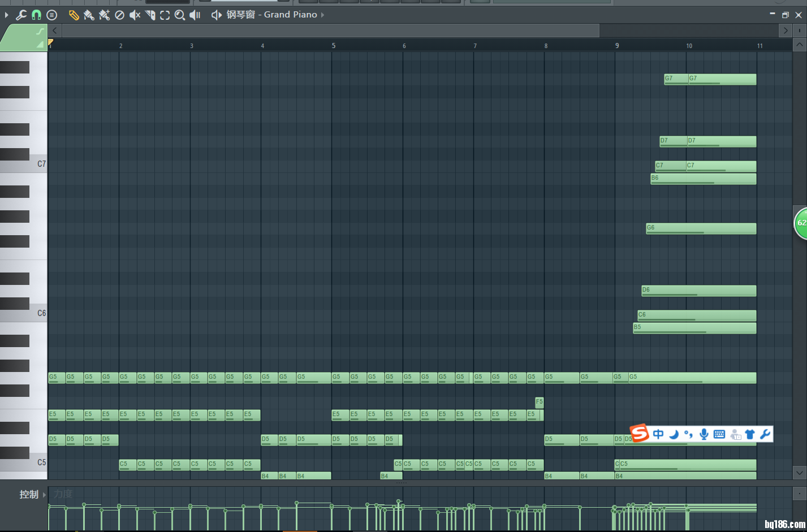The image size is (807, 532).
Task: Select the Slice tool
Action: pyautogui.click(x=150, y=15)
